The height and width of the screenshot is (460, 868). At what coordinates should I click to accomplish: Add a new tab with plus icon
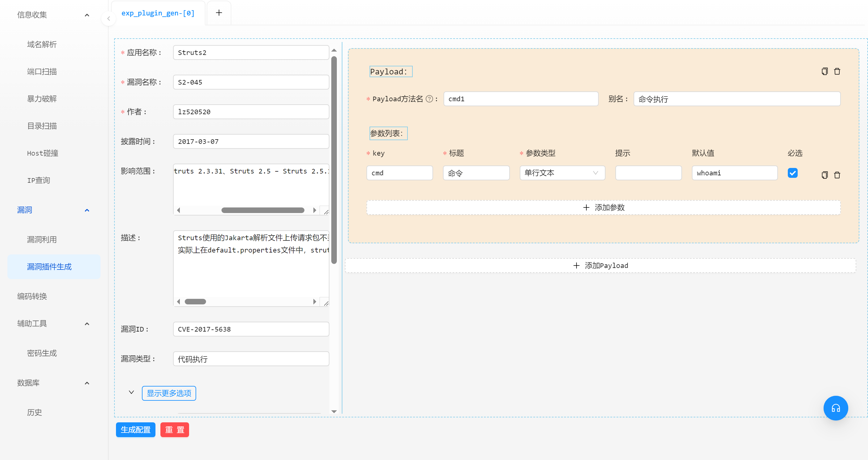[219, 13]
